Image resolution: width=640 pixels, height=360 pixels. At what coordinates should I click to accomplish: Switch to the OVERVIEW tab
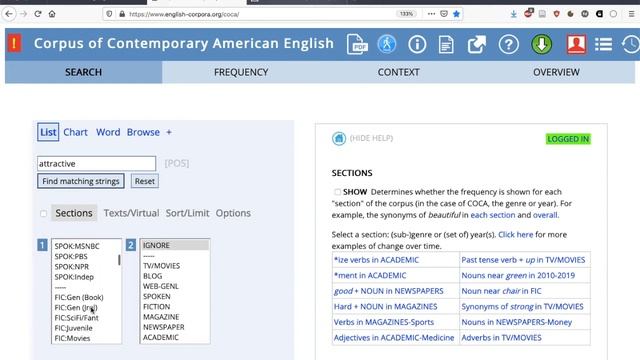556,72
